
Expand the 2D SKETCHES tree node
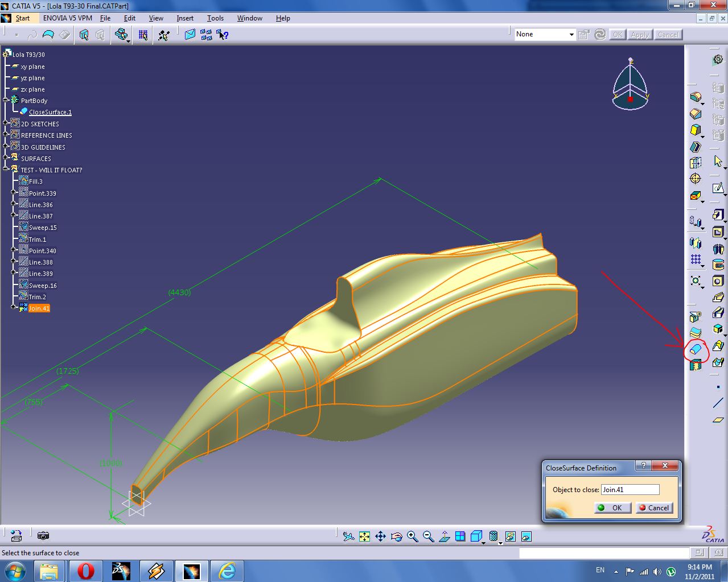(6, 123)
